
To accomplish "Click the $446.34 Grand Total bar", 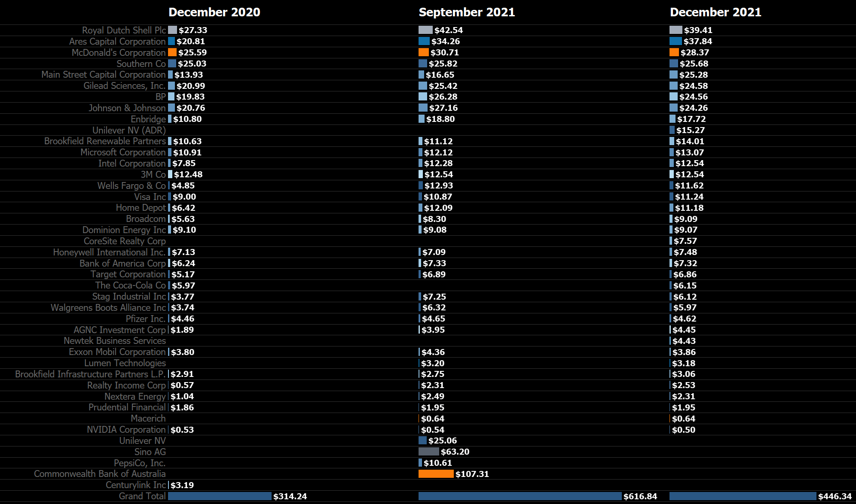I will click(743, 496).
